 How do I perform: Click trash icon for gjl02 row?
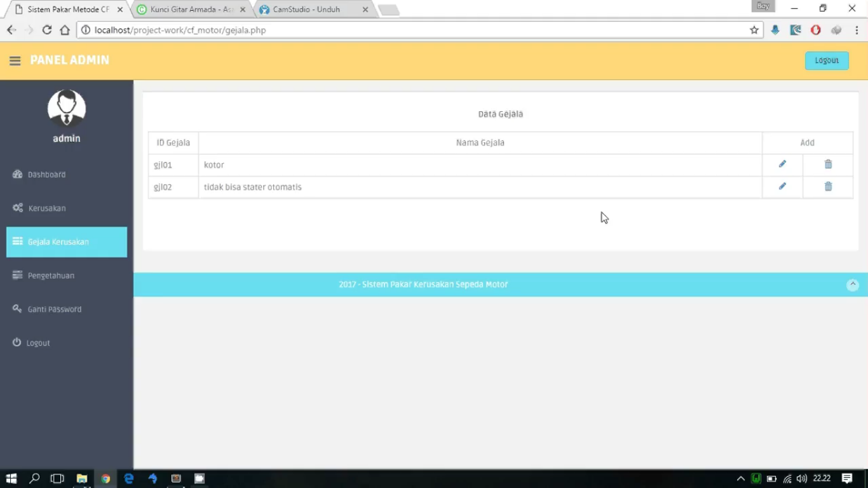tap(828, 187)
